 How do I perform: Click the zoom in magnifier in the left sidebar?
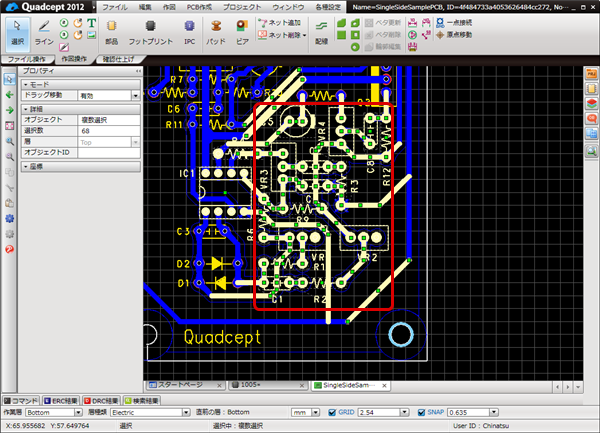[x=10, y=141]
